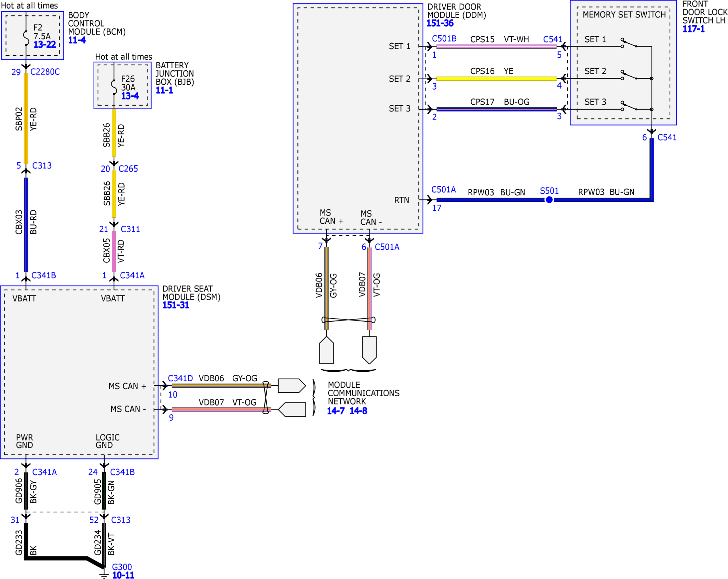The image size is (728, 579).
Task: Open the 10-11 ground G300 reference
Action: (123, 575)
